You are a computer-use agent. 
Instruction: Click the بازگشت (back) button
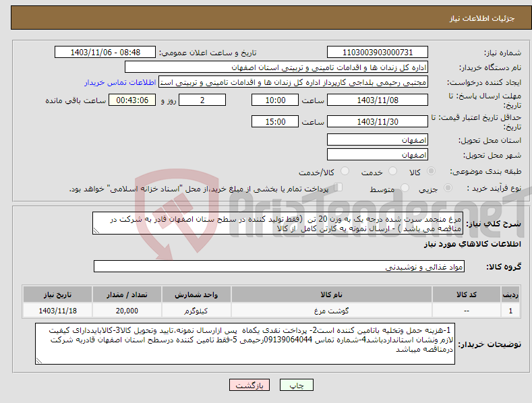(249, 385)
